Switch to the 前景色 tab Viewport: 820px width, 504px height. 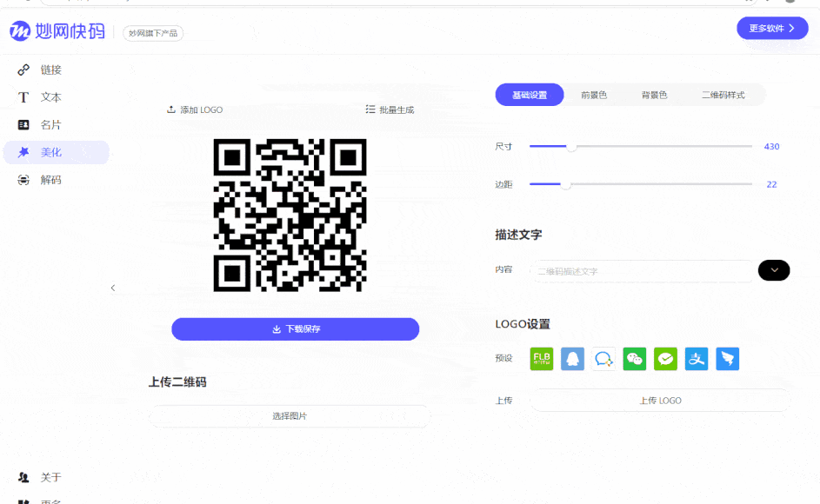(x=594, y=95)
